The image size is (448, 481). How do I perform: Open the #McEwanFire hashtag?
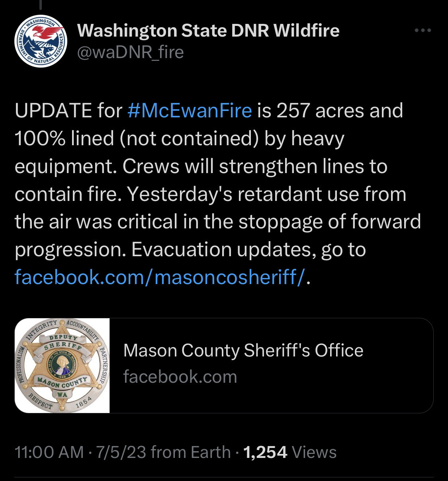[x=190, y=111]
